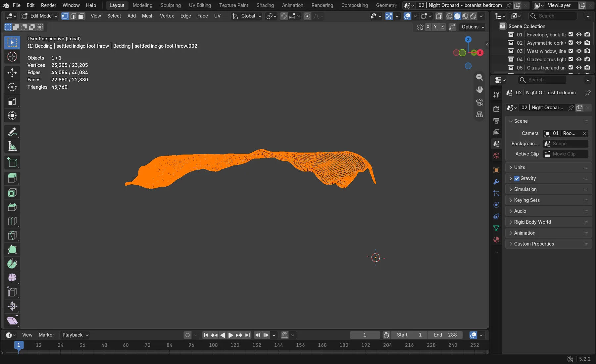The image size is (596, 364).
Task: Select the Knife tool
Action: (x=12, y=235)
